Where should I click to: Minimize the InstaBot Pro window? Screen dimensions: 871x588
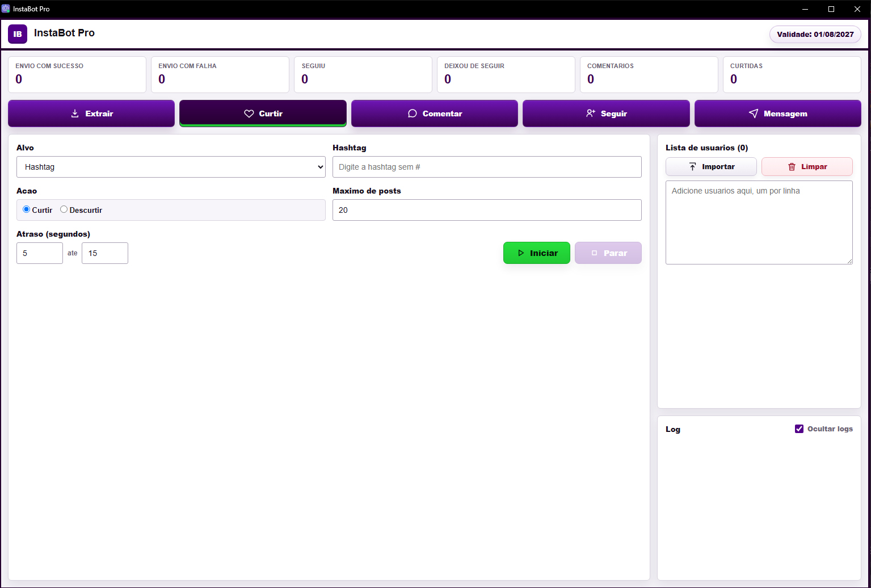click(805, 9)
